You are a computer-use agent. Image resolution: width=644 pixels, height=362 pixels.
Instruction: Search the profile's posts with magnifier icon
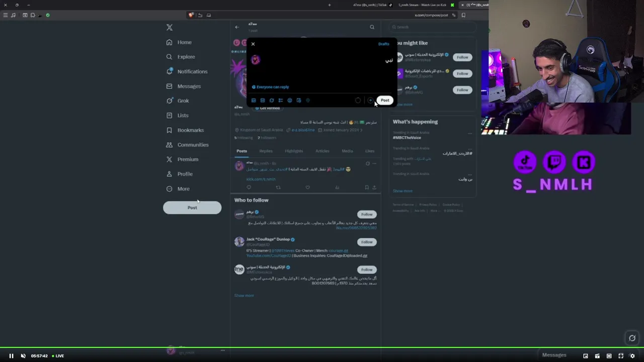pos(372,27)
